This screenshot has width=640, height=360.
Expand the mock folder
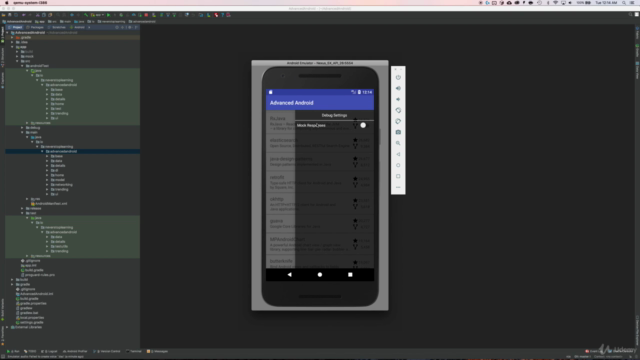tap(17, 56)
